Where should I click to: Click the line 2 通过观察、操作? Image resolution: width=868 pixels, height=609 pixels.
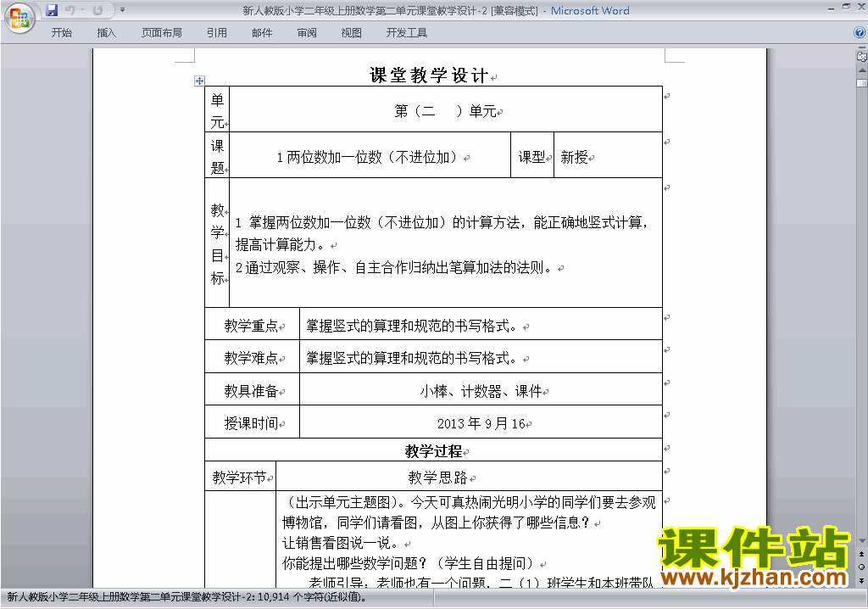393,268
